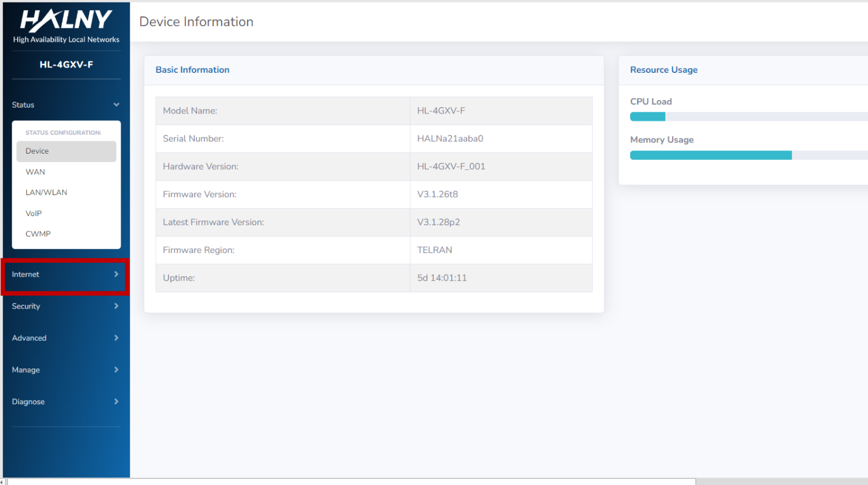Click the horizontal scrollbar at the bottom
This screenshot has height=485, width=868.
click(352, 482)
